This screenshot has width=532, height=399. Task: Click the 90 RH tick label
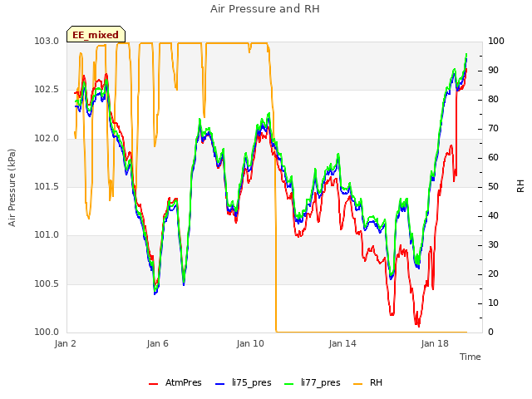tap(493, 70)
